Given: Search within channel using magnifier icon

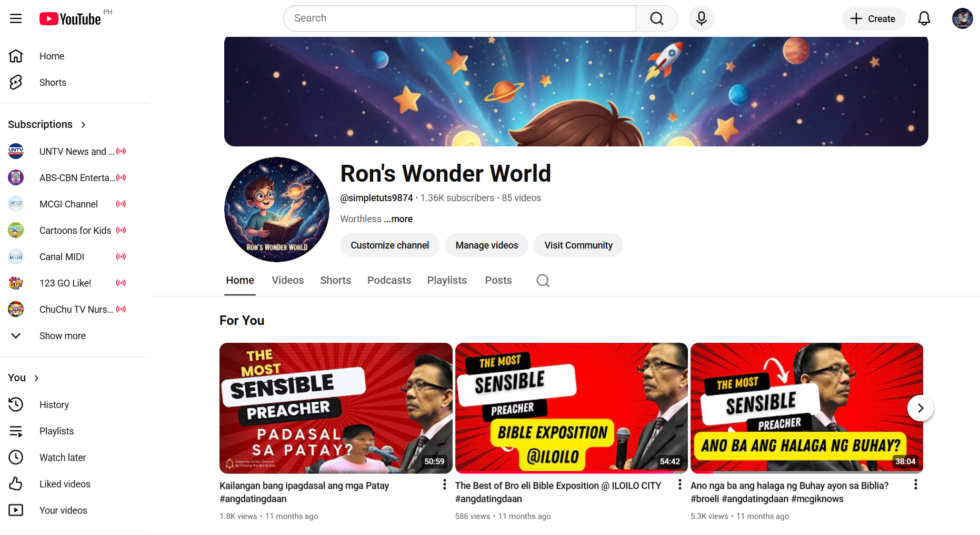Looking at the screenshot, I should click(x=543, y=281).
